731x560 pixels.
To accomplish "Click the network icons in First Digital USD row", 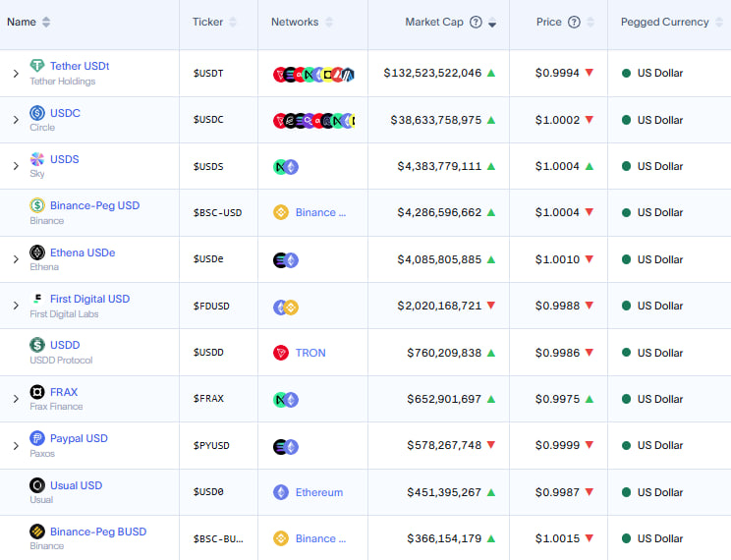I will pos(286,307).
